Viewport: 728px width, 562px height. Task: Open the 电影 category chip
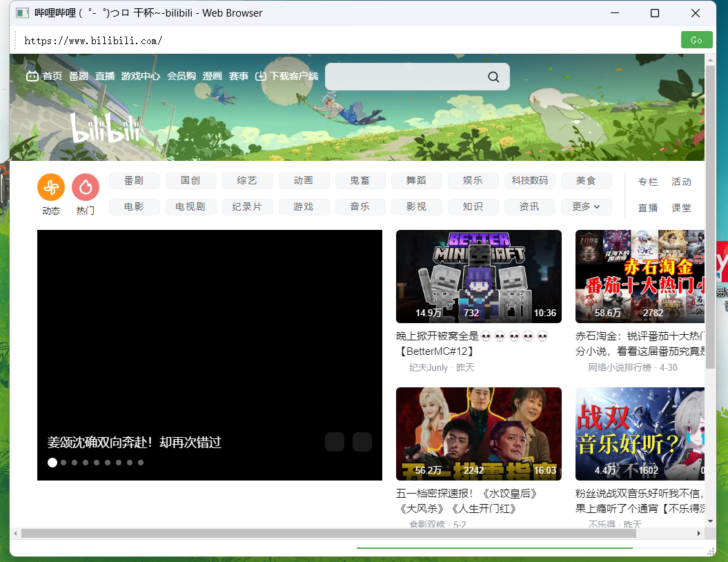click(134, 206)
